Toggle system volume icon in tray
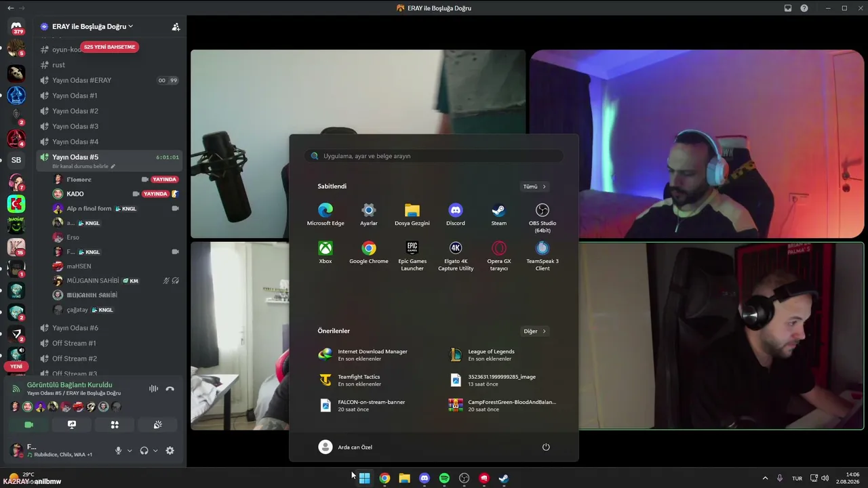 [x=825, y=479]
